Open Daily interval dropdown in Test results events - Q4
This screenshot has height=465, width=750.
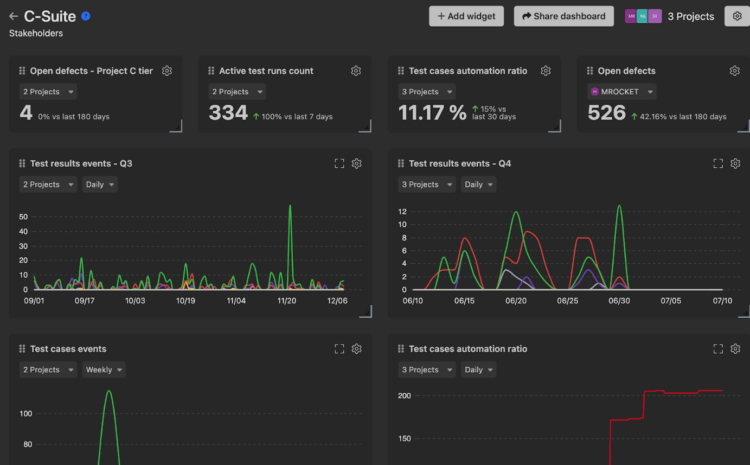pos(479,184)
